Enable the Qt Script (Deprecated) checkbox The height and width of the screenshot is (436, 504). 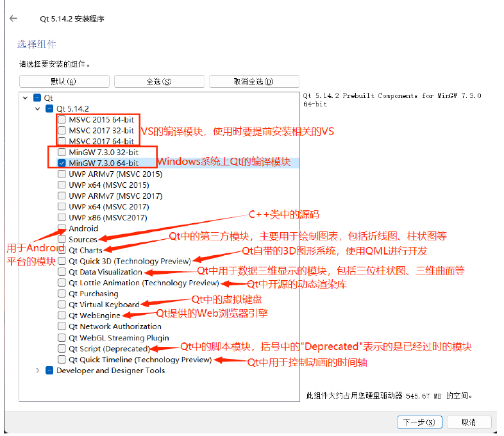pos(62,349)
